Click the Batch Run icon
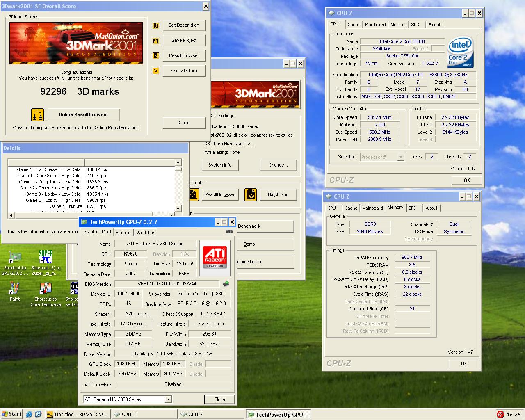 point(250,195)
